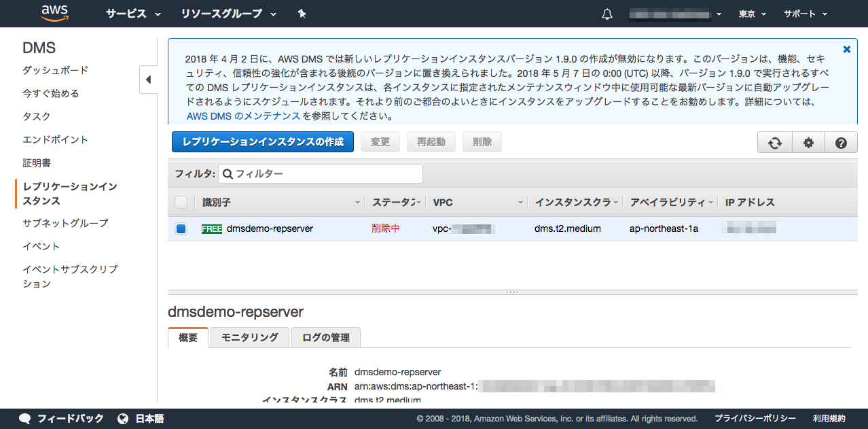Click the filter search magnifier icon
This screenshot has height=429, width=868.
[x=228, y=173]
